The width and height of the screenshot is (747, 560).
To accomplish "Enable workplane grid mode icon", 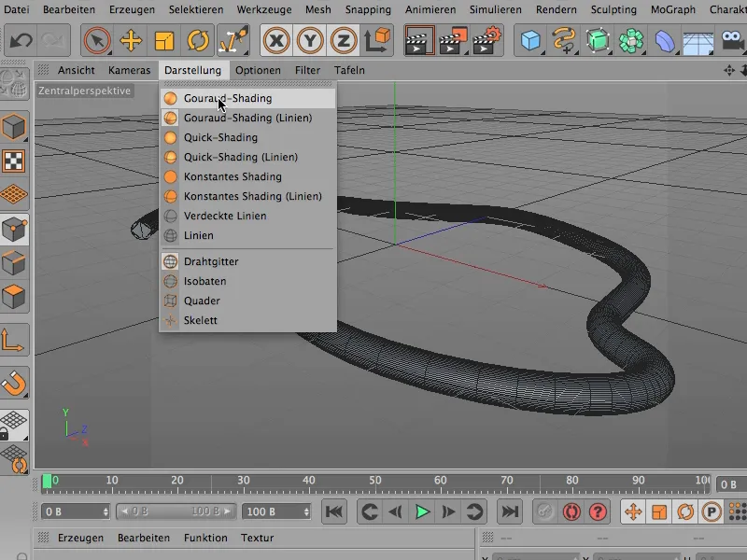I will [x=14, y=194].
